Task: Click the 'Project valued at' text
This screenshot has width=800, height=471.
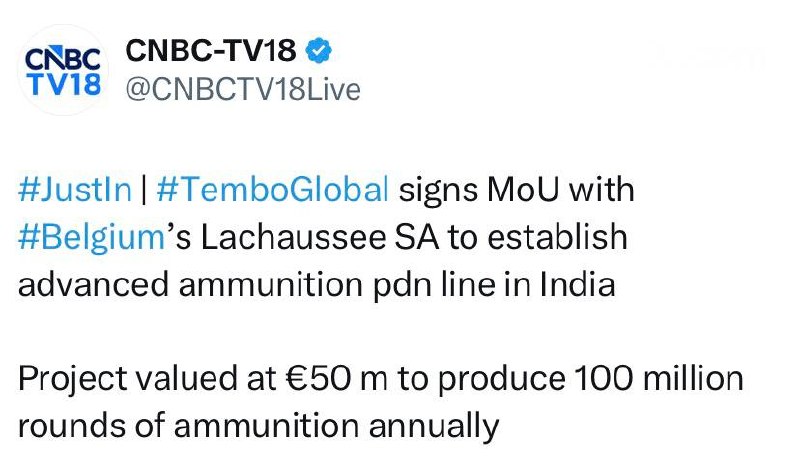Action: [x=147, y=379]
